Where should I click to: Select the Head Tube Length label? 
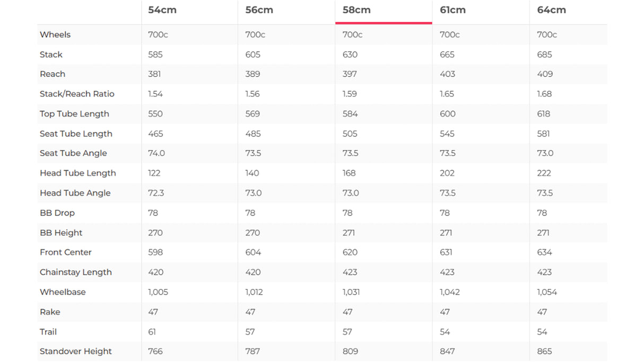[77, 173]
